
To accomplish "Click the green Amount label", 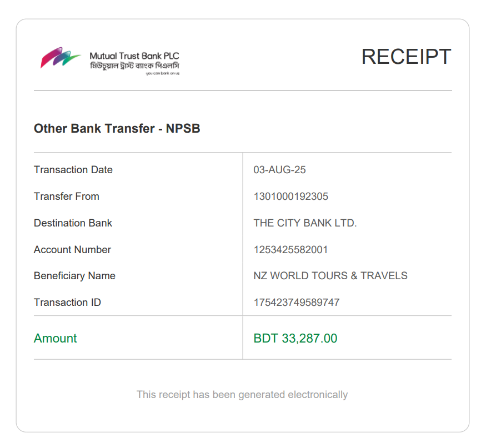I will (56, 339).
